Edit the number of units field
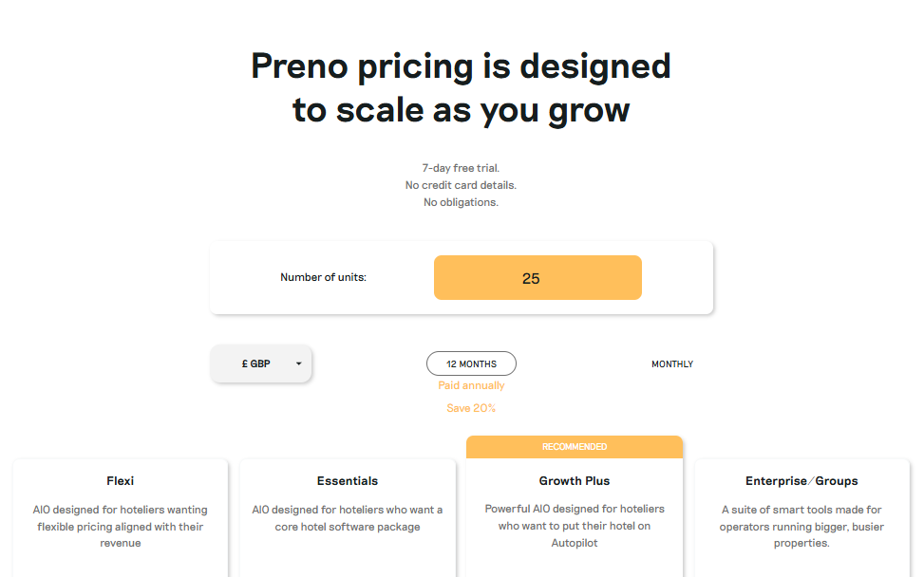The width and height of the screenshot is (924, 577). point(538,278)
